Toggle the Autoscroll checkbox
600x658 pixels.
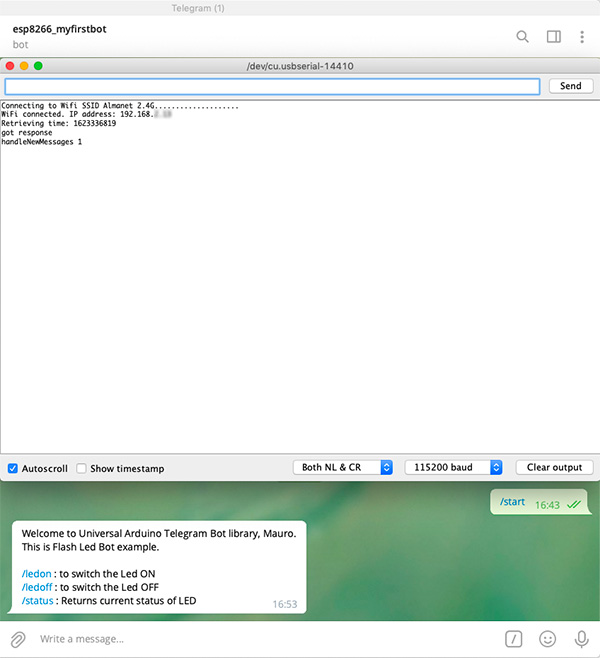pyautogui.click(x=13, y=468)
